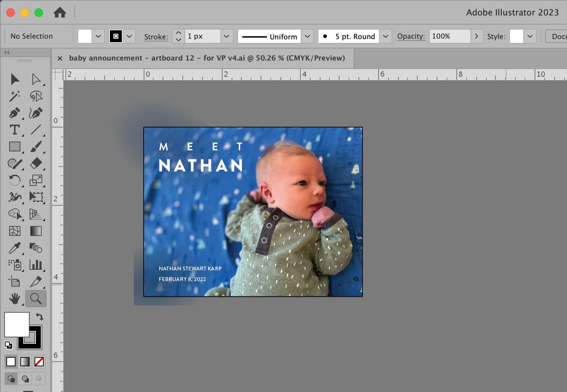Enable Draw Normal mode

tap(11, 379)
